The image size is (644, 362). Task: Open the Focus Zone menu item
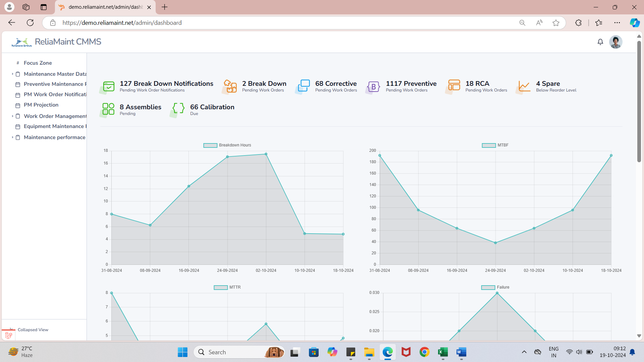[x=38, y=63]
